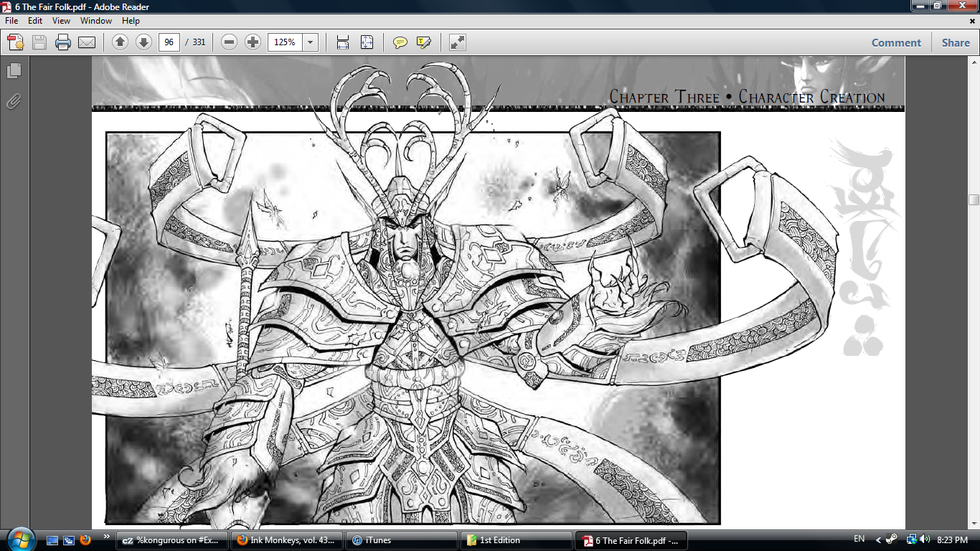Expand hidden system tray icons arrow
This screenshot has width=980, height=551.
coord(878,540)
